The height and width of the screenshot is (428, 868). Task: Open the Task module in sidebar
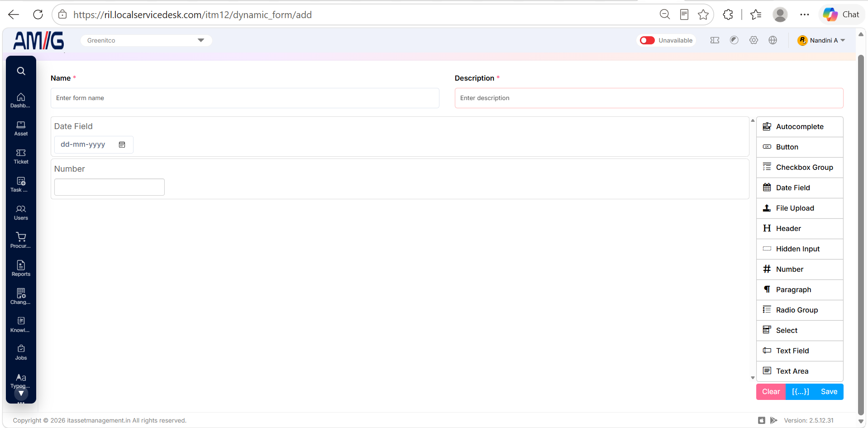21,185
